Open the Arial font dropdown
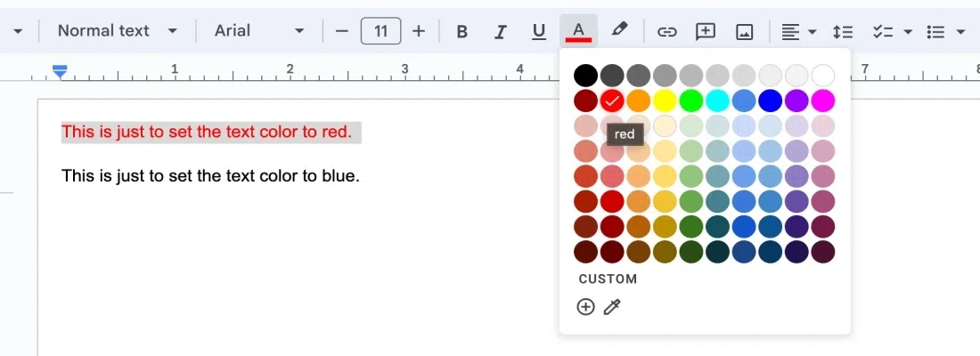Screen dimensions: 980x356 tap(259, 31)
